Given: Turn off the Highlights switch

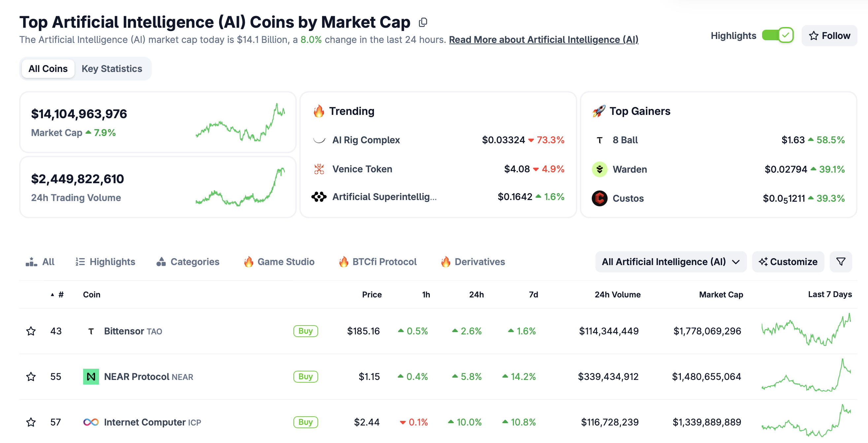Looking at the screenshot, I should (x=777, y=35).
